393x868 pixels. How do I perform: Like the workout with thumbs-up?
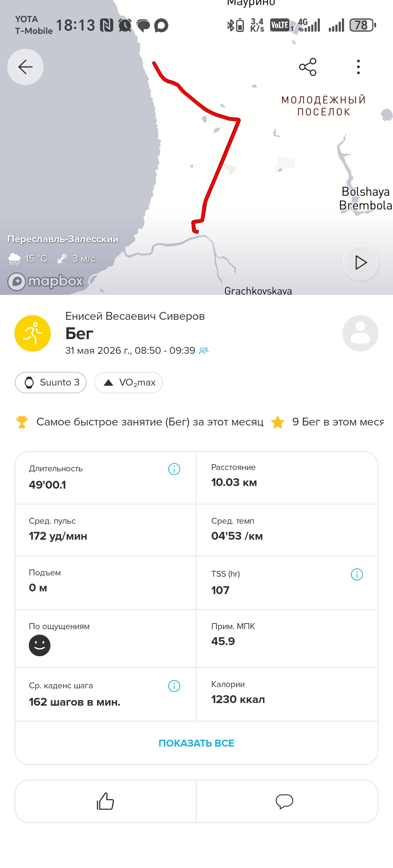[x=105, y=801]
